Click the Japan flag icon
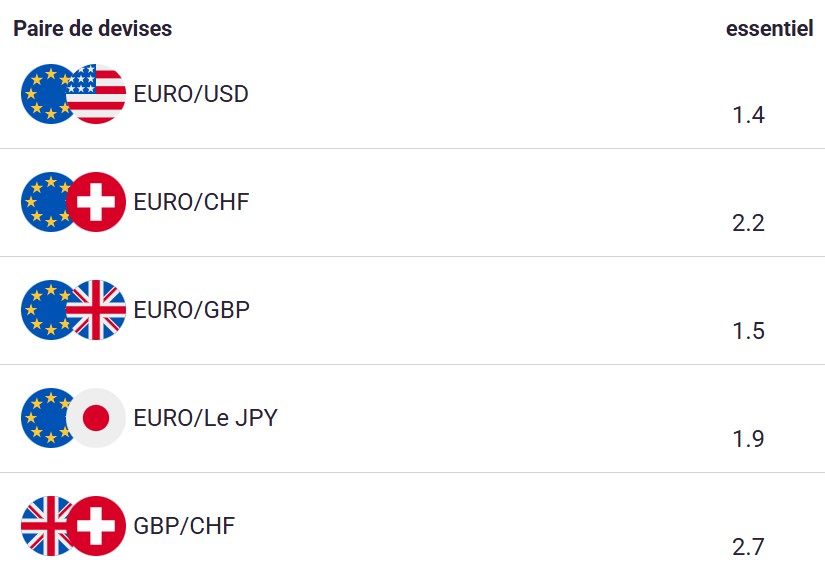825x571 pixels. pos(98,418)
